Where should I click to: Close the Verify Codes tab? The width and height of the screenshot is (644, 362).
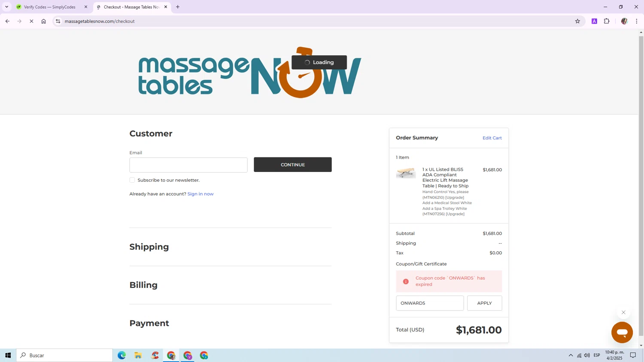[x=86, y=7]
